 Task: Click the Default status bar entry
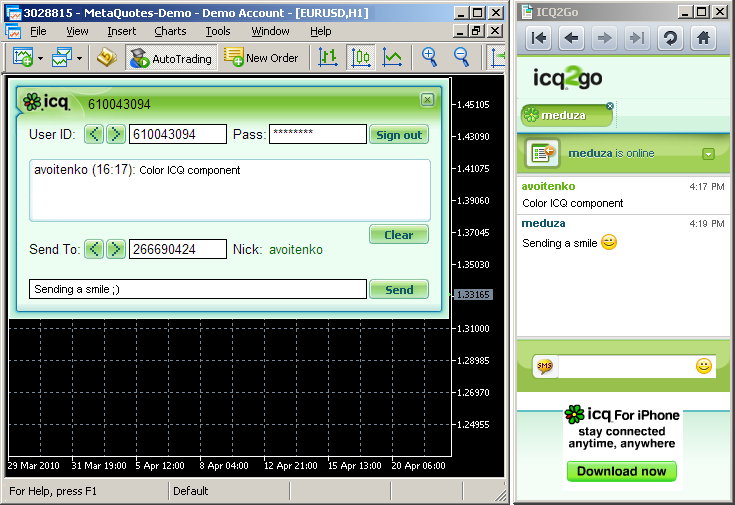pyautogui.click(x=190, y=491)
